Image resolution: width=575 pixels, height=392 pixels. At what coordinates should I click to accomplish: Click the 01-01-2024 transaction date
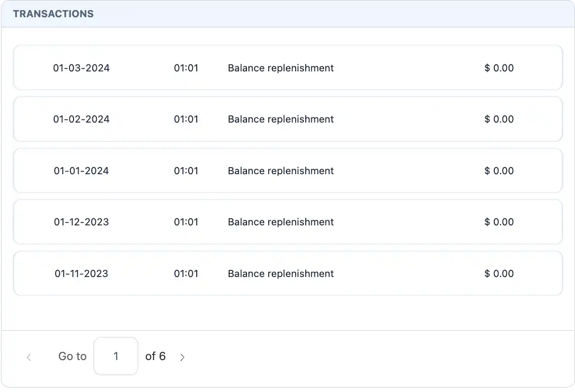81,171
